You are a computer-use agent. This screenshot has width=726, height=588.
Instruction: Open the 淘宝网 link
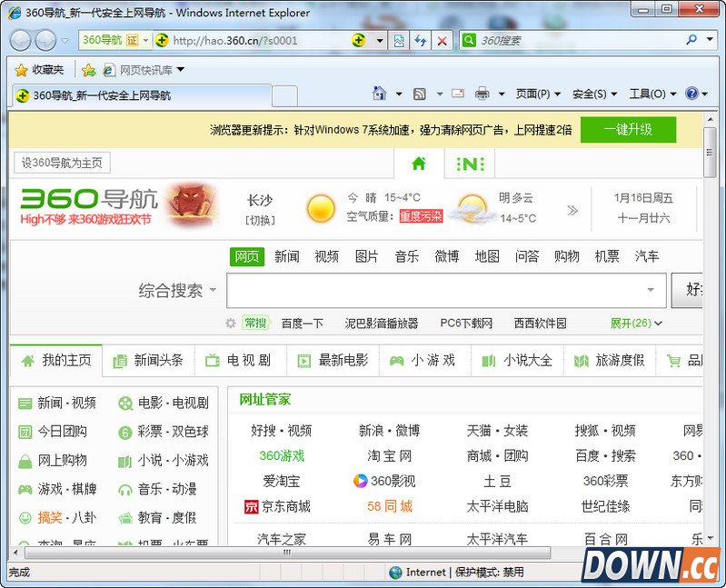(x=389, y=456)
